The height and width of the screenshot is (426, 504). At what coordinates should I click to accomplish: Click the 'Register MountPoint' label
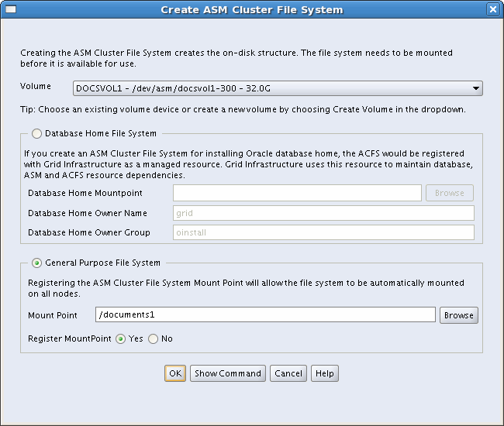coord(70,338)
